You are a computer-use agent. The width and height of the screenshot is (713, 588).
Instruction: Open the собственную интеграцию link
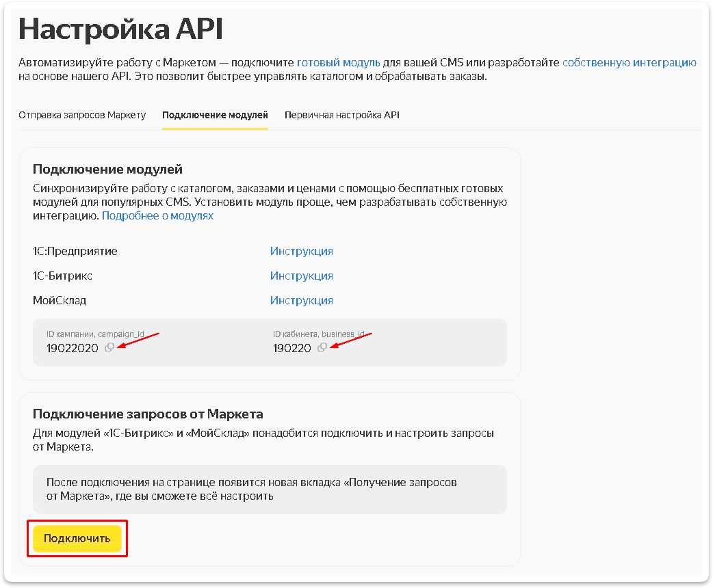click(x=629, y=62)
